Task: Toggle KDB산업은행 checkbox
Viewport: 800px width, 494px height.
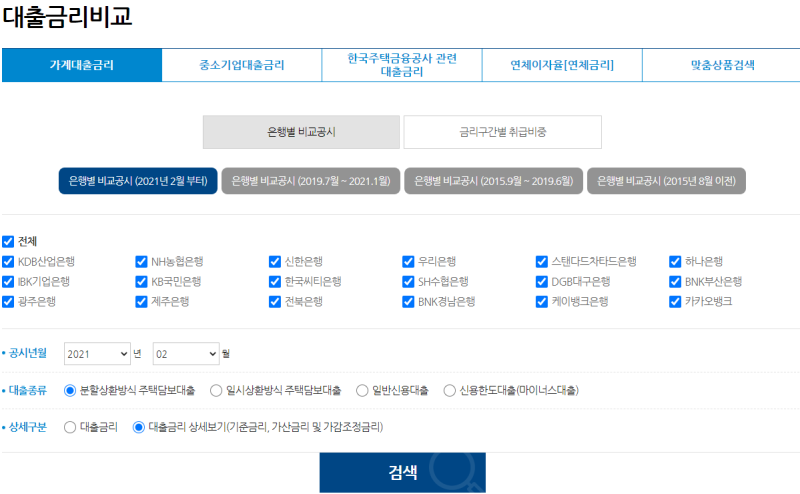Action: [8, 262]
